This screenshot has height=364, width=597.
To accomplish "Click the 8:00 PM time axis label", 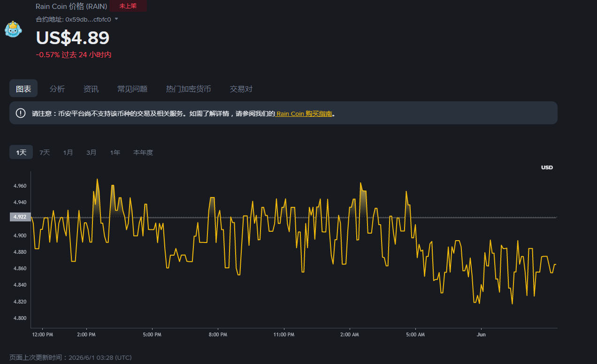I will pos(217,334).
